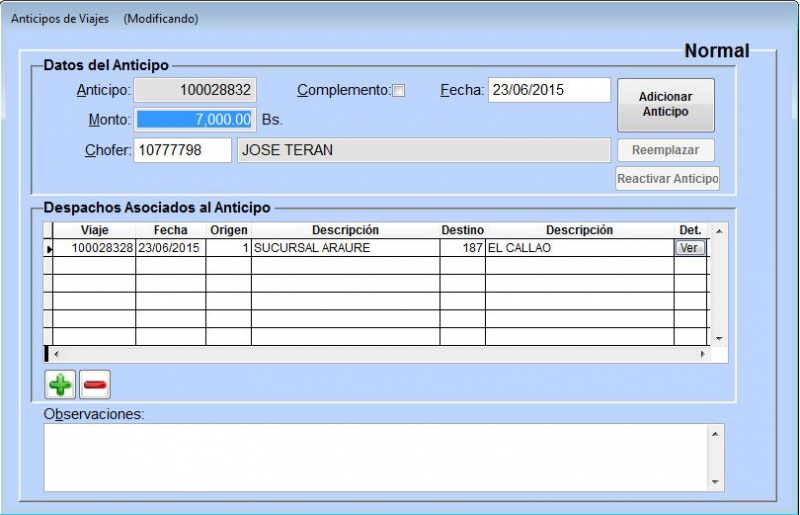Click the green plus add-dispatch icon

point(61,384)
